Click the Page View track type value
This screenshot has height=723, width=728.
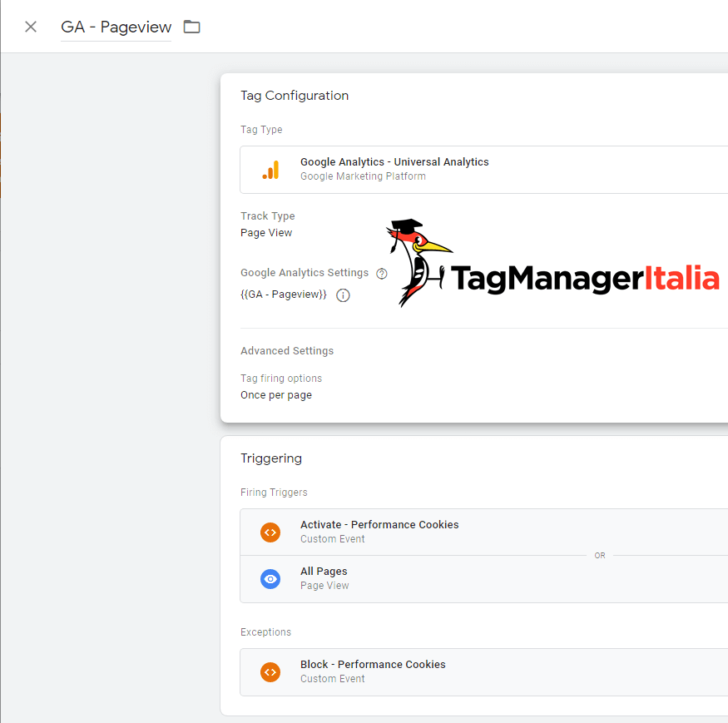(266, 233)
